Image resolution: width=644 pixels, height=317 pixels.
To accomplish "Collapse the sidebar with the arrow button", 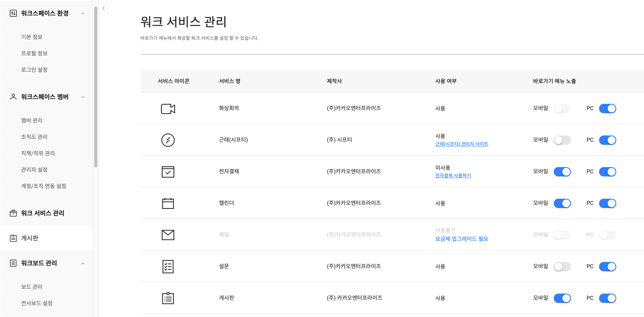I will [x=103, y=8].
